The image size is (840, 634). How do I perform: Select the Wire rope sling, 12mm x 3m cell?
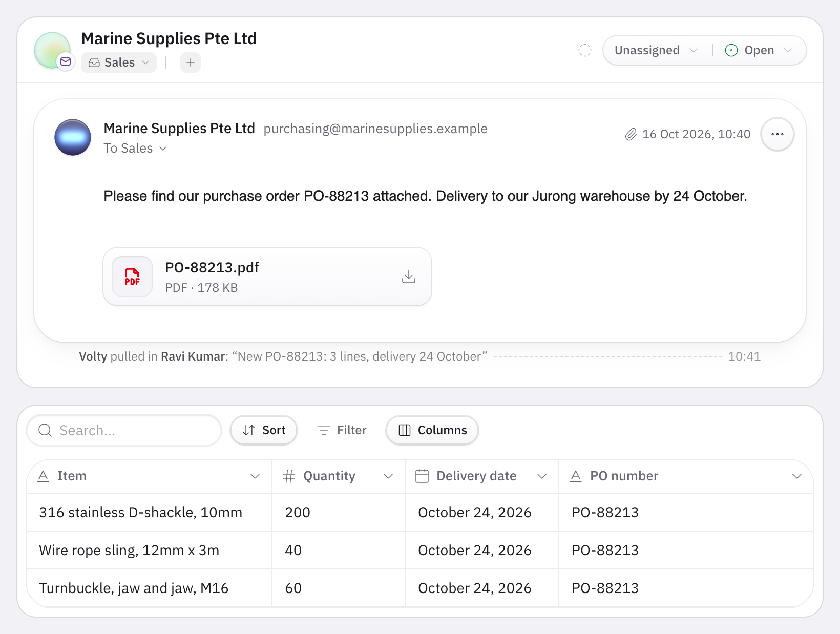pos(149,551)
